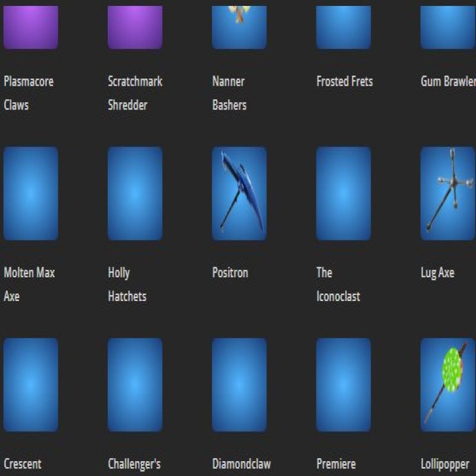Viewport: 476px width, 476px height.
Task: Open the Challenger's item thumbnail
Action: coord(134,384)
